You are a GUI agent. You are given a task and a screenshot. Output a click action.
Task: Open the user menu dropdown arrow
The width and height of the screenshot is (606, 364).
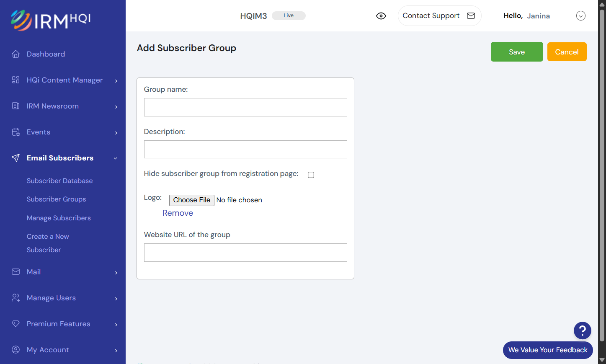tap(581, 16)
